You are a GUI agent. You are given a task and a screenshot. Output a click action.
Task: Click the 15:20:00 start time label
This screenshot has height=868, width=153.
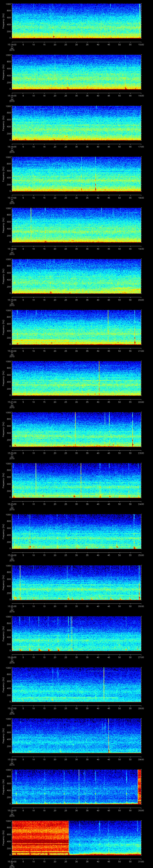coord(12,351)
